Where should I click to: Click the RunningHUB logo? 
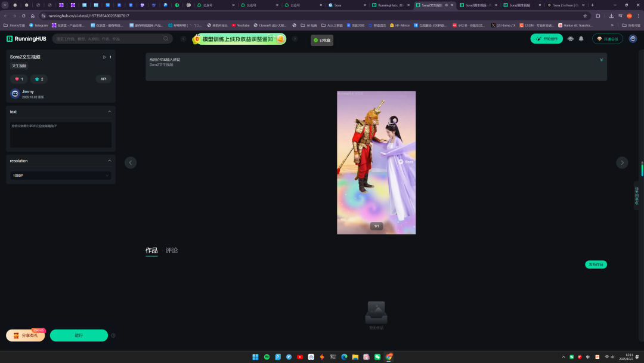(x=26, y=39)
